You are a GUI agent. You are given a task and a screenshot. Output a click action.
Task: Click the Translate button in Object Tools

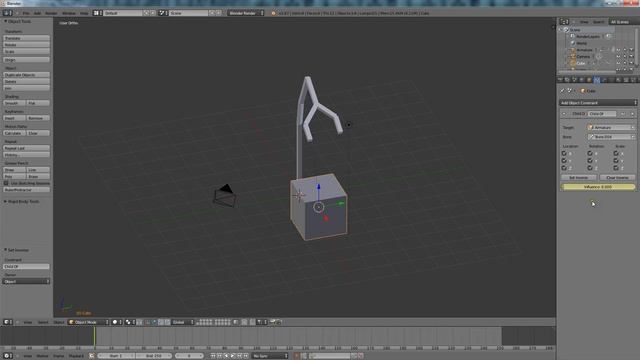27,38
